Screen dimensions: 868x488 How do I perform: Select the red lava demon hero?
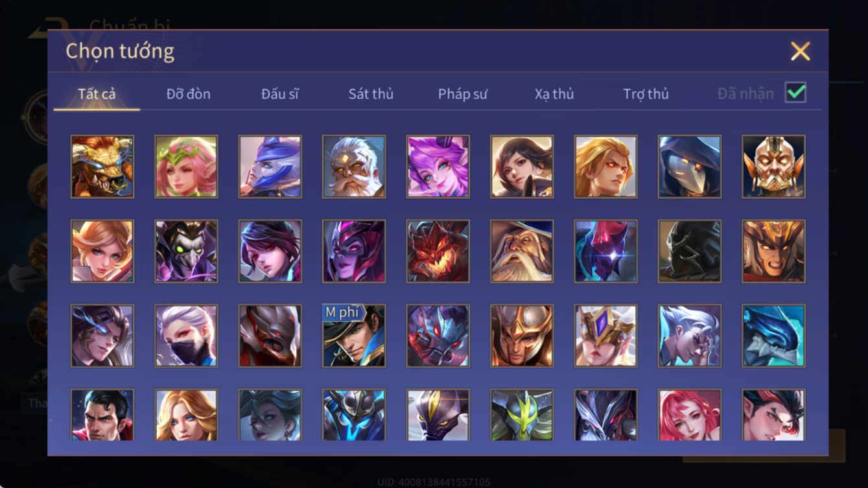438,251
